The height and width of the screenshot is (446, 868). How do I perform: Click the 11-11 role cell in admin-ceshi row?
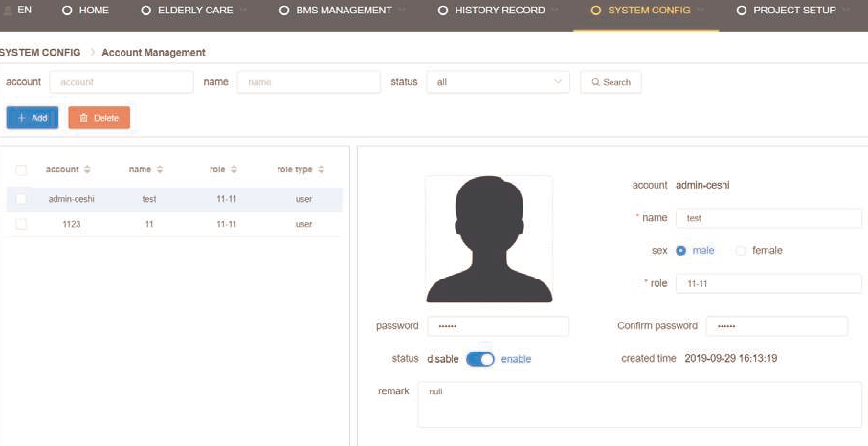tap(227, 199)
